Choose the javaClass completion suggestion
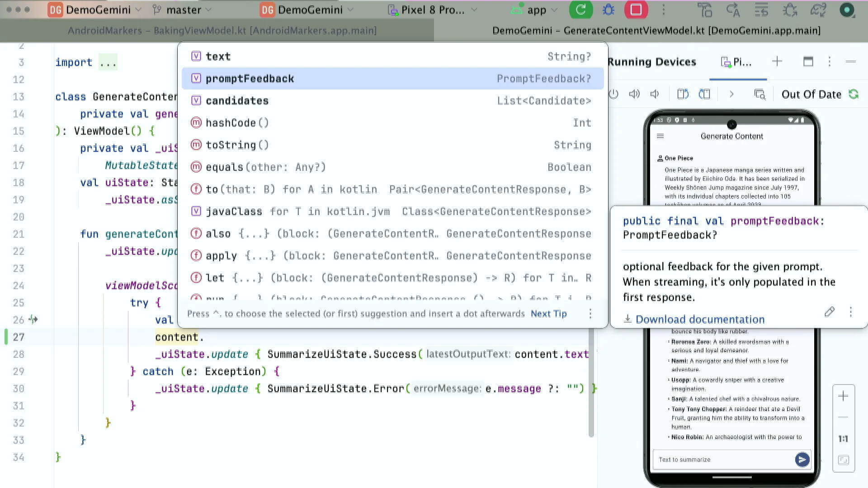 392,211
